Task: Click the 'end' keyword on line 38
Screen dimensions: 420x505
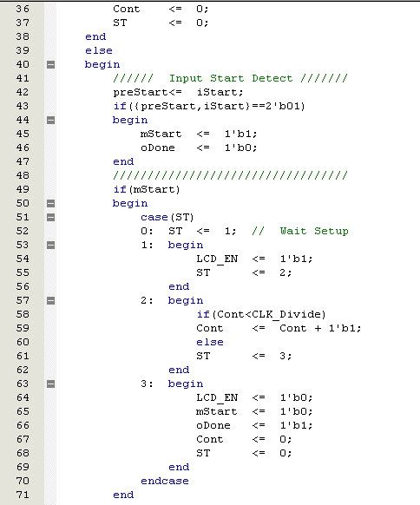Action: pos(95,36)
